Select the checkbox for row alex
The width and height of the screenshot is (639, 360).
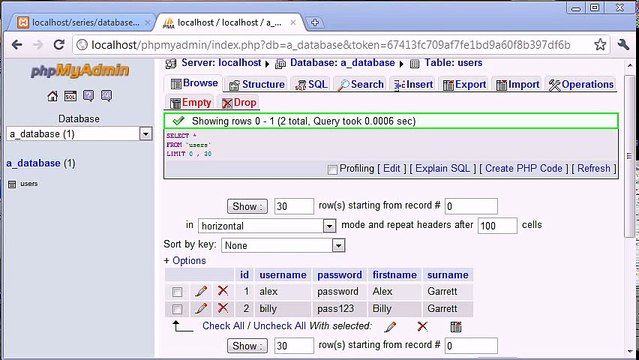click(177, 292)
